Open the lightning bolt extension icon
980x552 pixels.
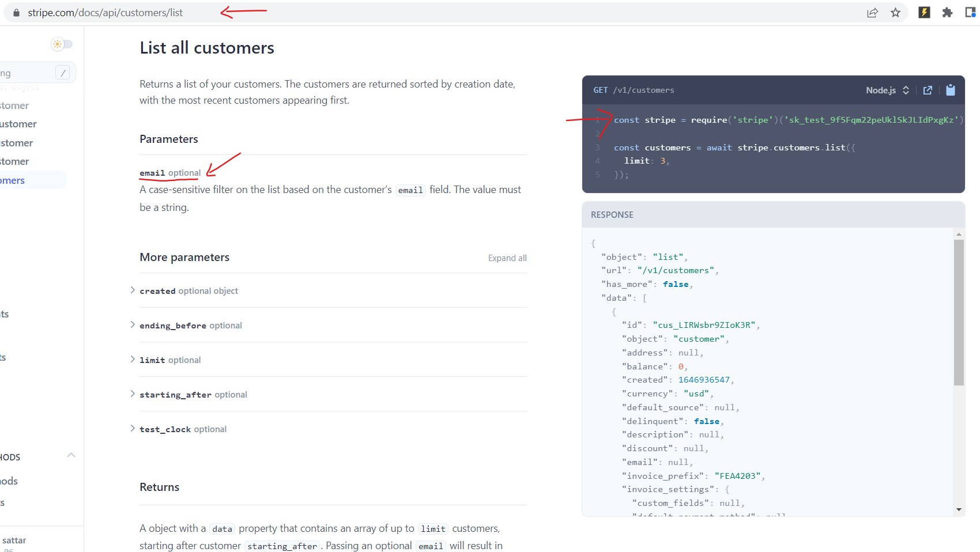click(924, 12)
